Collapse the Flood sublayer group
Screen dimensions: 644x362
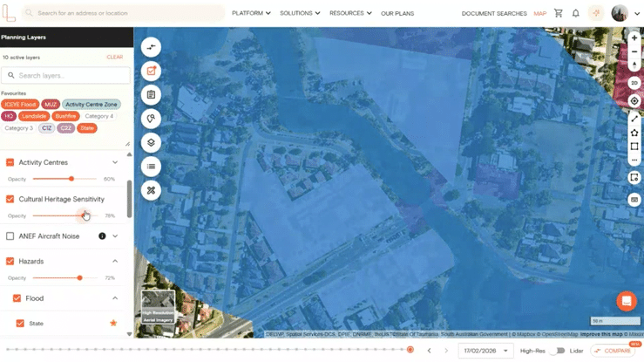click(115, 298)
